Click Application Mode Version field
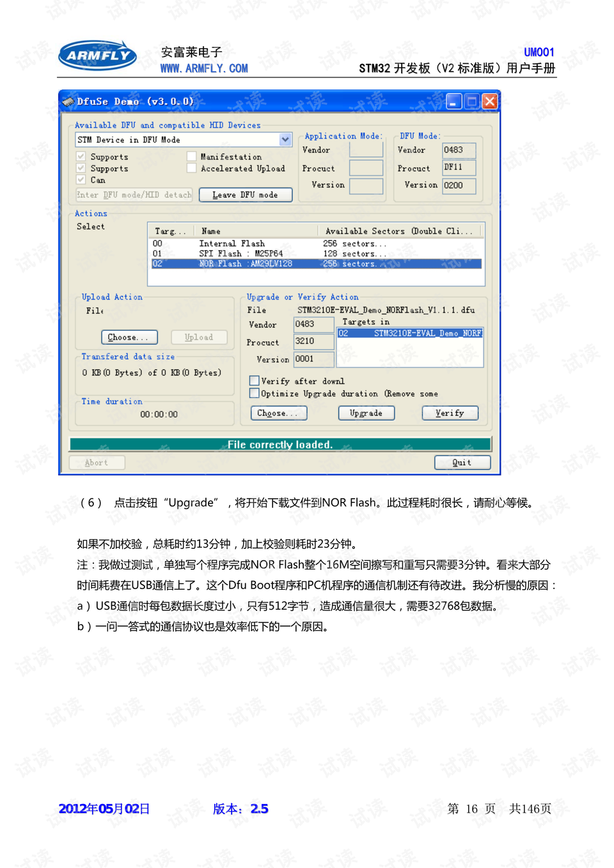 click(x=366, y=185)
